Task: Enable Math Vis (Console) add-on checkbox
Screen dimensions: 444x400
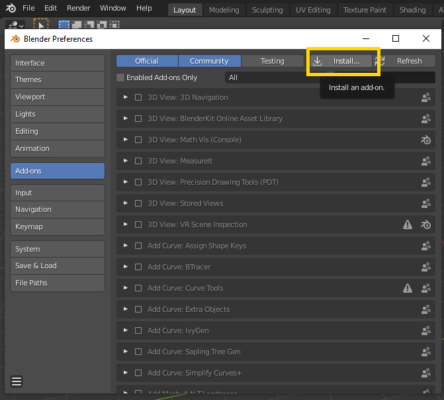Action: (x=138, y=140)
